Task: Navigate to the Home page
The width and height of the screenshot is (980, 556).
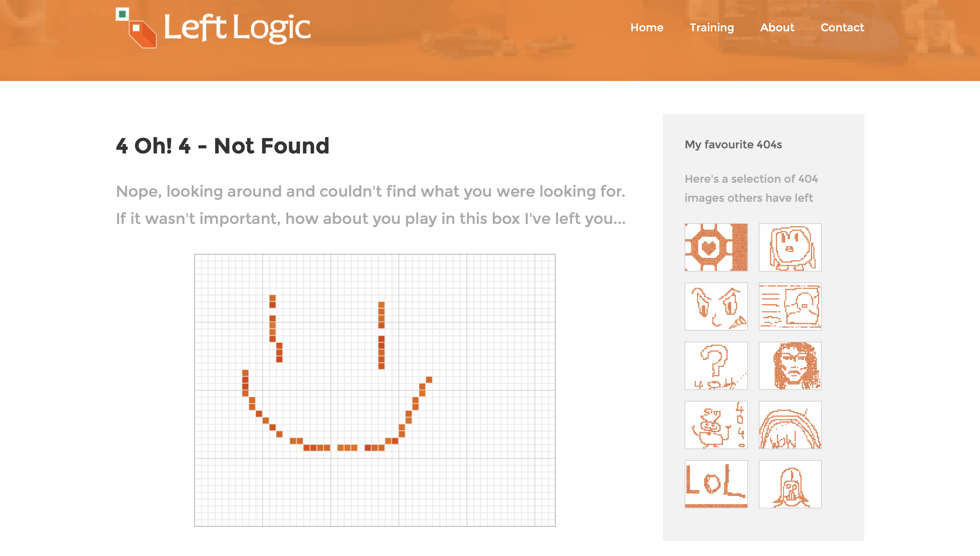Action: point(647,28)
